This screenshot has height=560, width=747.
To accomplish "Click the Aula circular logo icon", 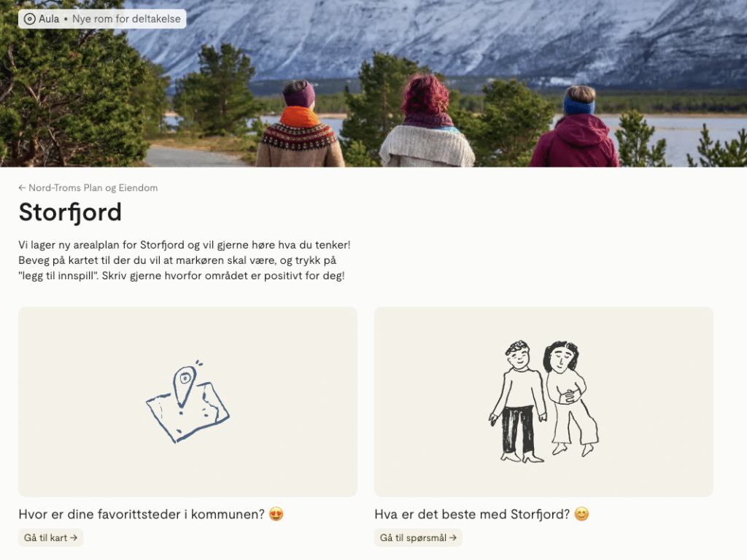I will (29, 19).
